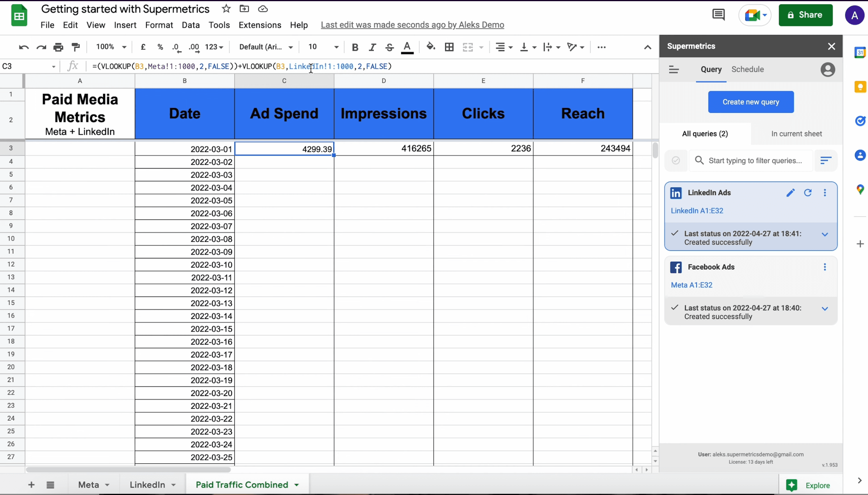
Task: Open vertical align dropdown
Action: [528, 47]
